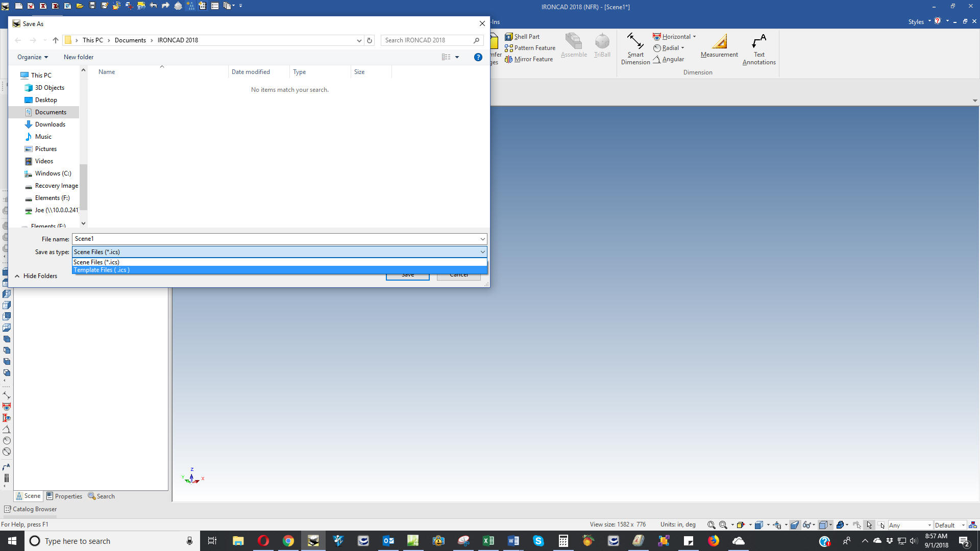Toggle the highlighted blue plane icon in status bar
The width and height of the screenshot is (980, 551).
(795, 525)
